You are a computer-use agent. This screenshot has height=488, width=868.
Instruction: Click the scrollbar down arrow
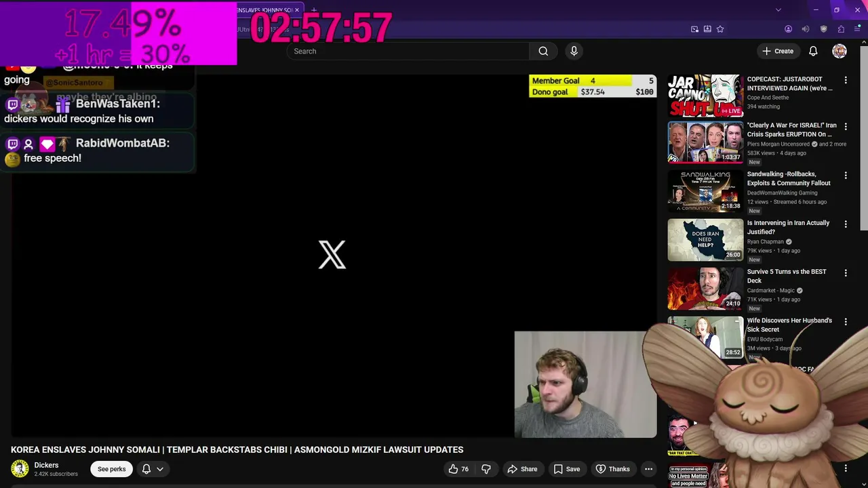865,483
